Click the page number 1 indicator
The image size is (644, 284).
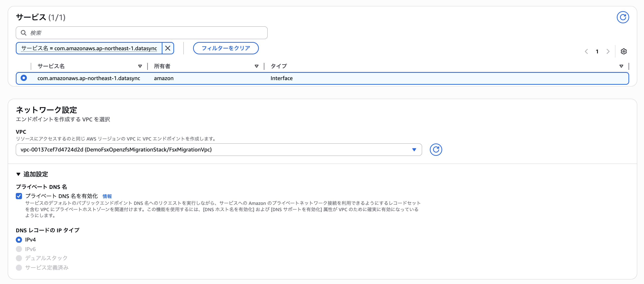coord(597,51)
